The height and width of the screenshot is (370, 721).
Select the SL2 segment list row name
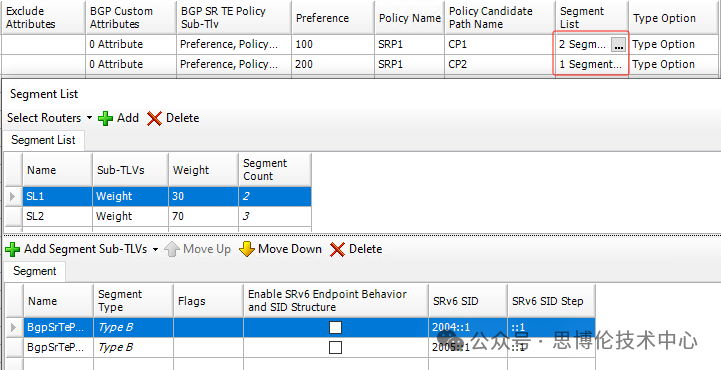pyautogui.click(x=57, y=216)
